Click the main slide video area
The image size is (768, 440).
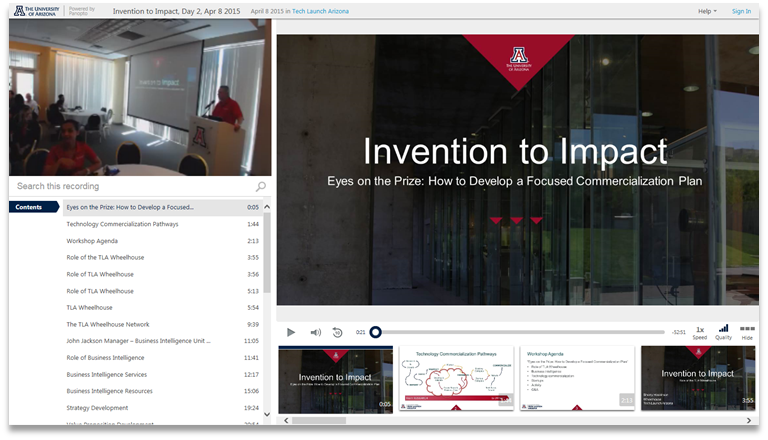[x=518, y=170]
